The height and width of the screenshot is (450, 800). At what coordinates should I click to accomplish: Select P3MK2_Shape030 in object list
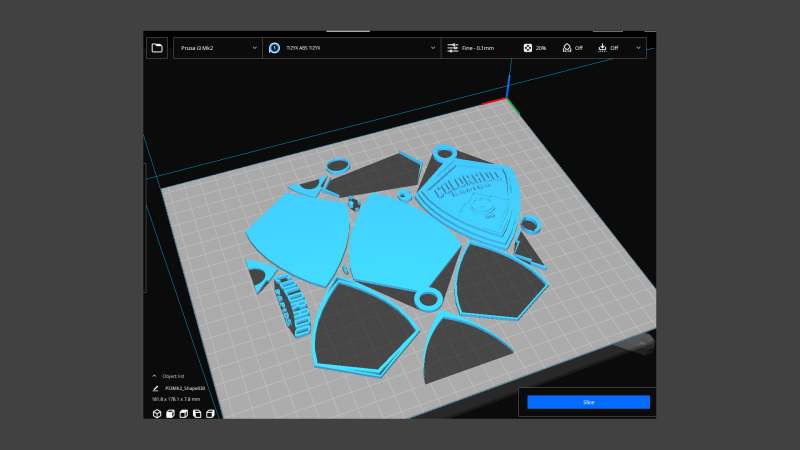(x=185, y=388)
